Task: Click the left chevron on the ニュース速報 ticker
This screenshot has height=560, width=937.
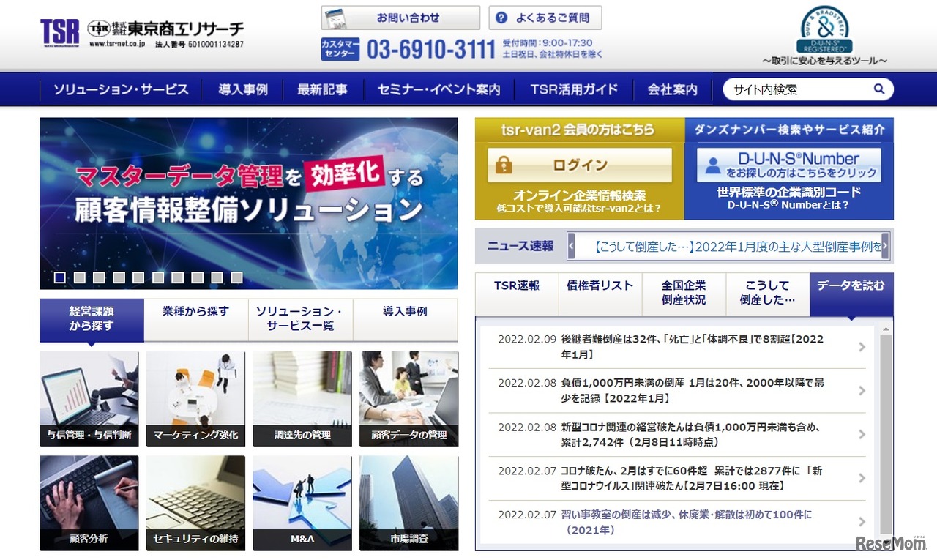Action: [x=570, y=246]
